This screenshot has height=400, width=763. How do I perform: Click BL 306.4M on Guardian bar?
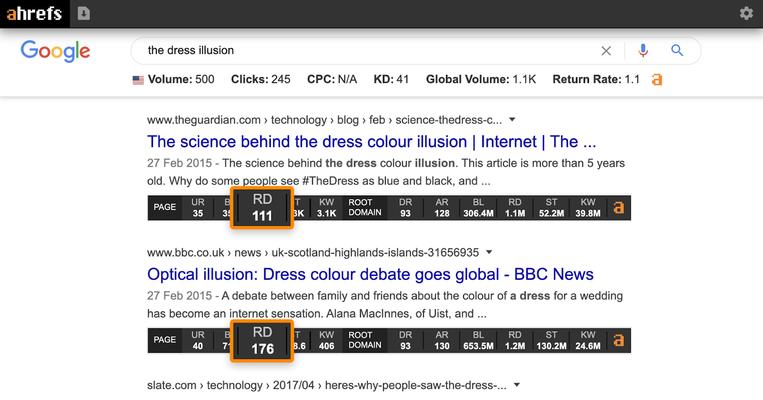click(478, 208)
